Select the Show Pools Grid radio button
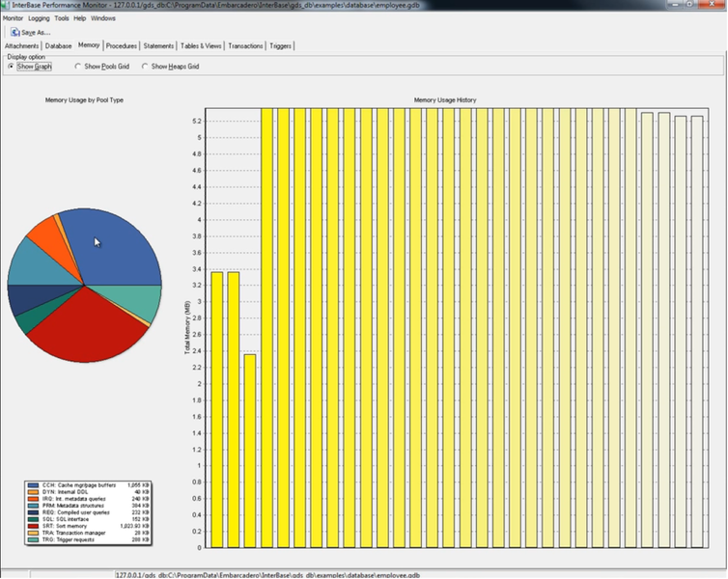This screenshot has height=579, width=728. pos(77,67)
